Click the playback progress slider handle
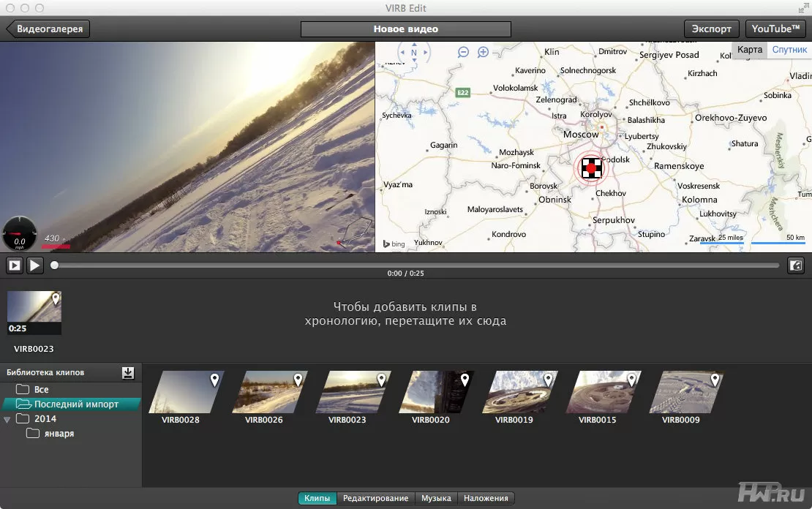This screenshot has width=812, height=509. click(x=54, y=265)
